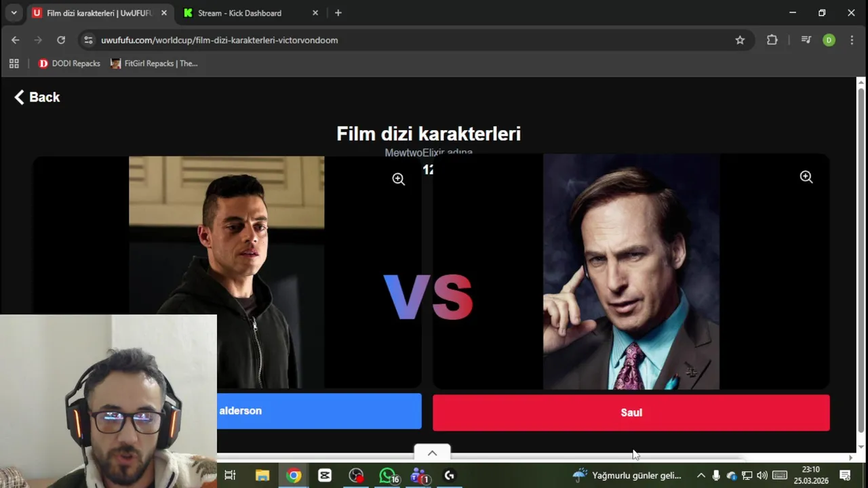View site information icon in address bar

[x=88, y=40]
